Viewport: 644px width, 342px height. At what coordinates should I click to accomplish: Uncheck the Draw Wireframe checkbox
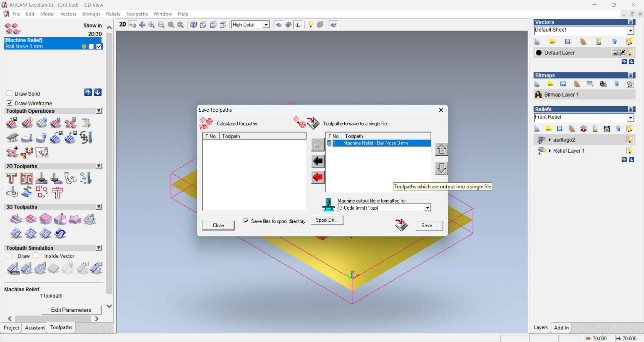coord(9,103)
